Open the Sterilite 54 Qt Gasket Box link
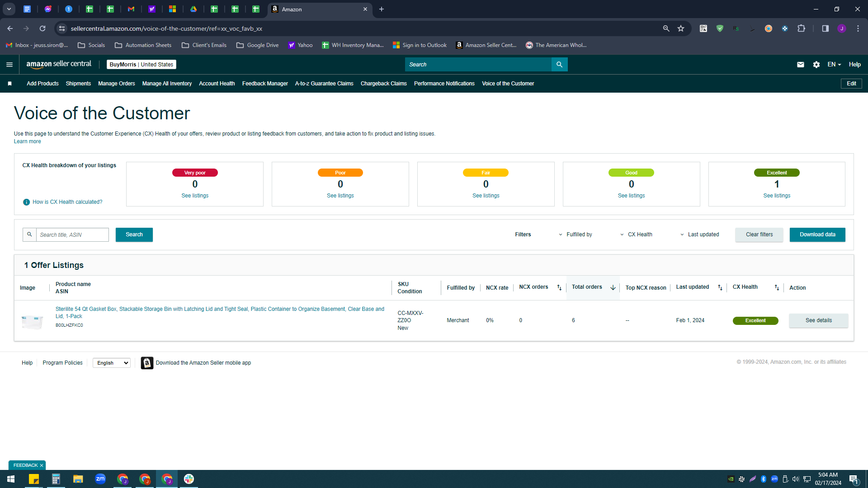Screen dimensions: 868x488 tap(220, 313)
